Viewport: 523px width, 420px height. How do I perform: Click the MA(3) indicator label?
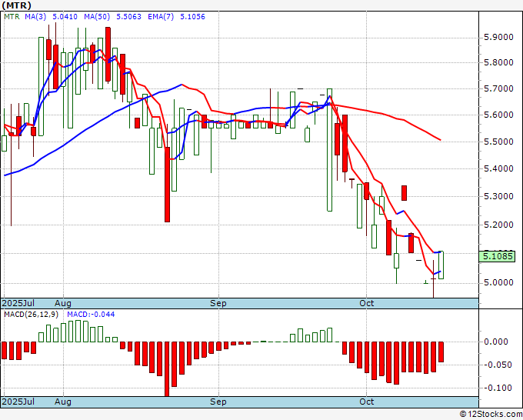tap(35, 17)
